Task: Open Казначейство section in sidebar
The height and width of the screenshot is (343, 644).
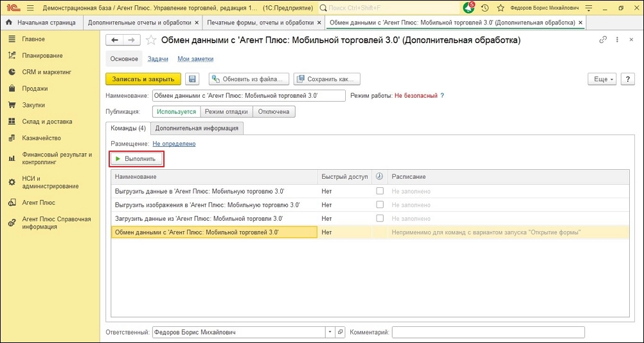Action: coord(42,138)
